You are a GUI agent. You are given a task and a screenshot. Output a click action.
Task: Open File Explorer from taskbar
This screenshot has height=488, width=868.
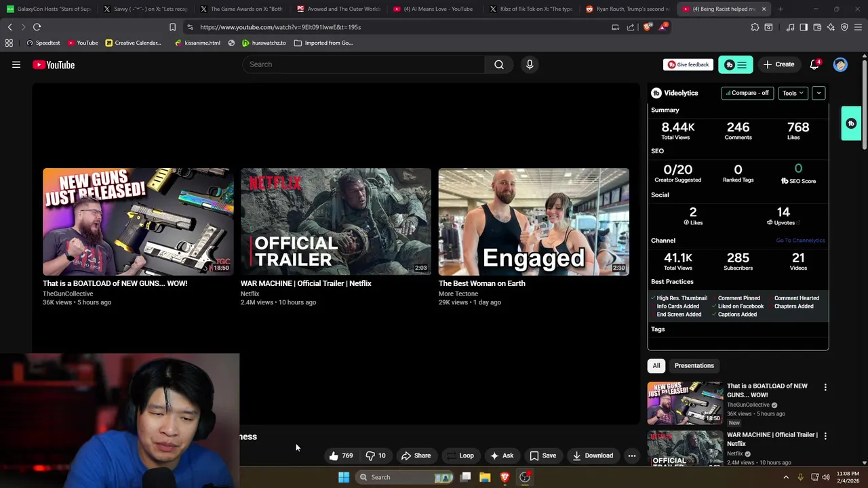pos(485,477)
